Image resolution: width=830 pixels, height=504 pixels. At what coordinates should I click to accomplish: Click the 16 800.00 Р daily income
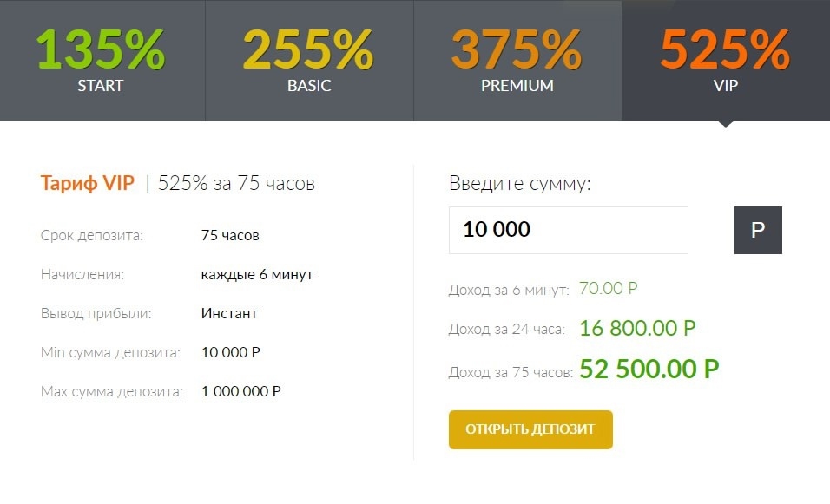tap(637, 329)
